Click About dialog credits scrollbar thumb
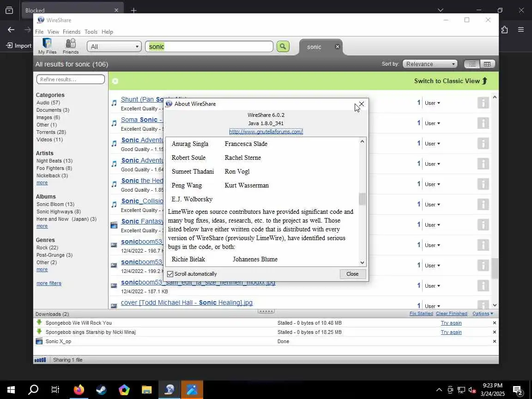Image resolution: width=532 pixels, height=399 pixels. 363,199
